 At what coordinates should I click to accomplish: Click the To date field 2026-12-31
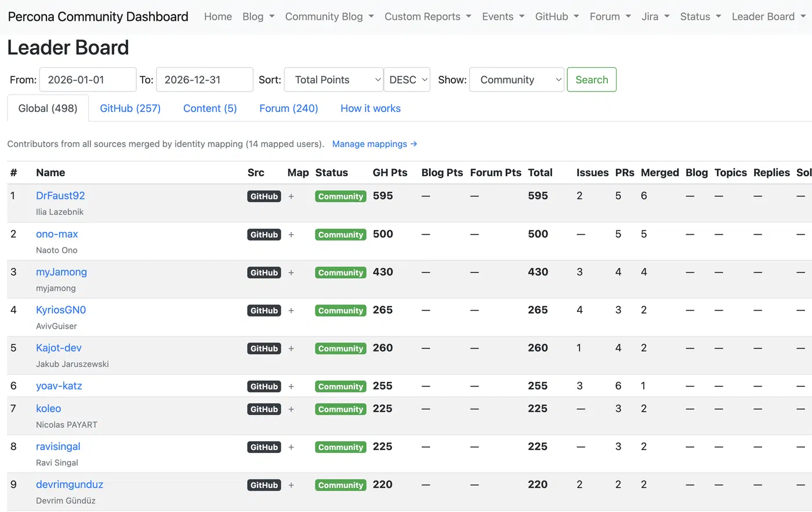pyautogui.click(x=204, y=79)
